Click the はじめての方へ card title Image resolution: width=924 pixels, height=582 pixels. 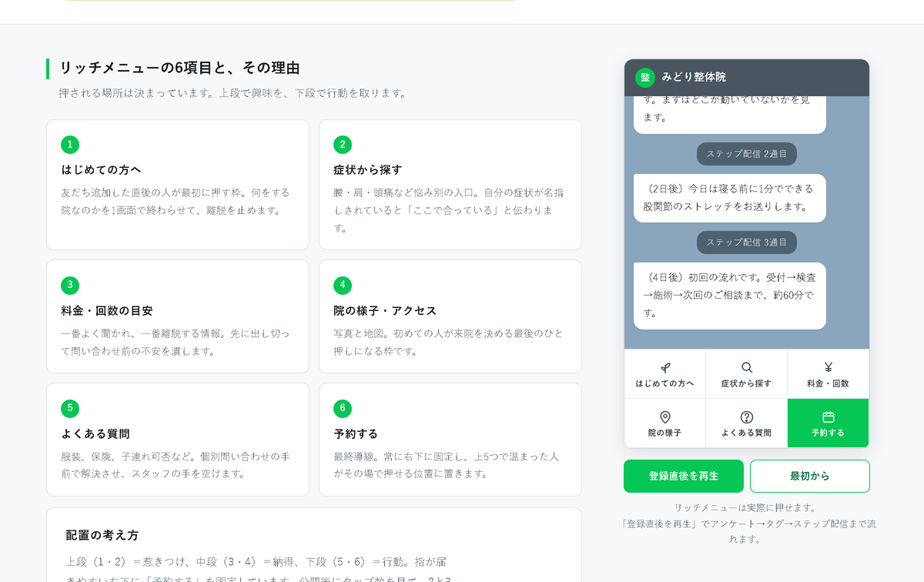point(101,169)
